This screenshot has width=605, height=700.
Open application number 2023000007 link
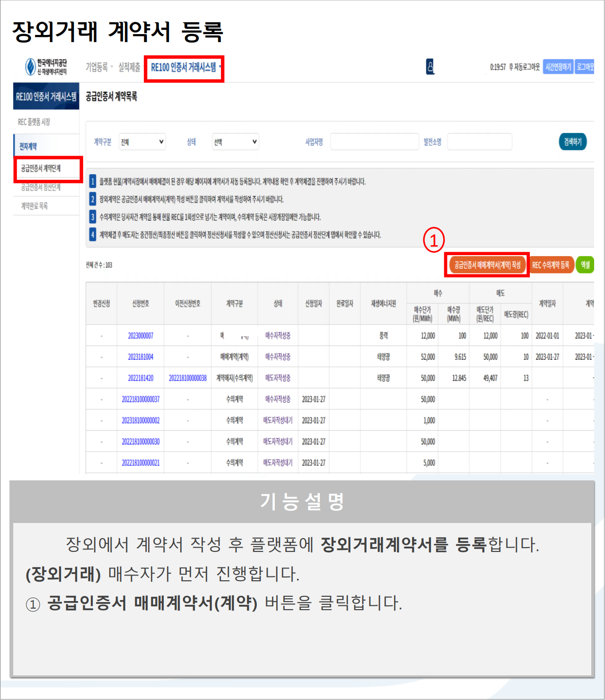140,336
